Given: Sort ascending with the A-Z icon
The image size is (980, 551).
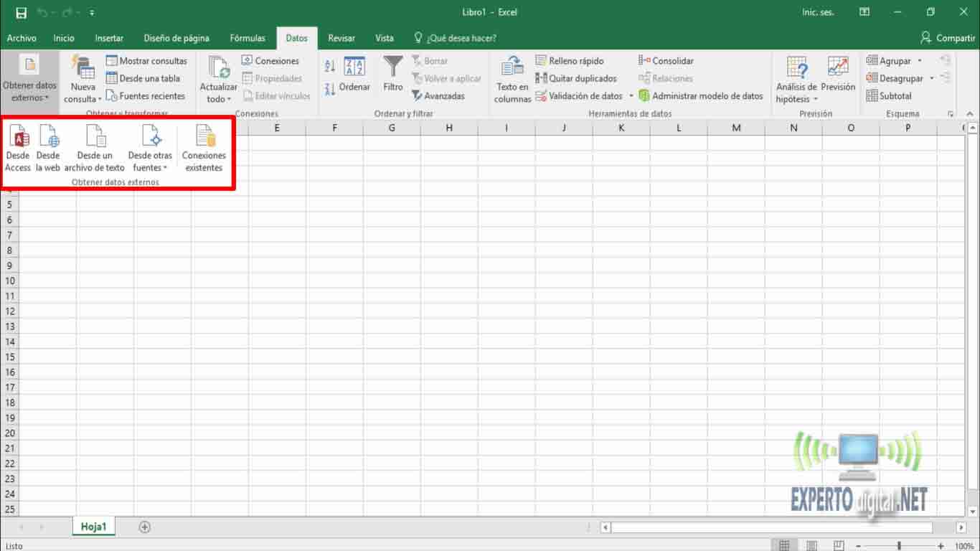Looking at the screenshot, I should coord(330,66).
